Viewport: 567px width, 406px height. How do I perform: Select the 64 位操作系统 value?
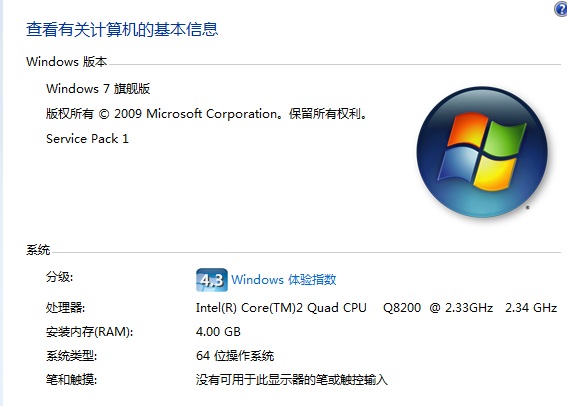point(235,356)
